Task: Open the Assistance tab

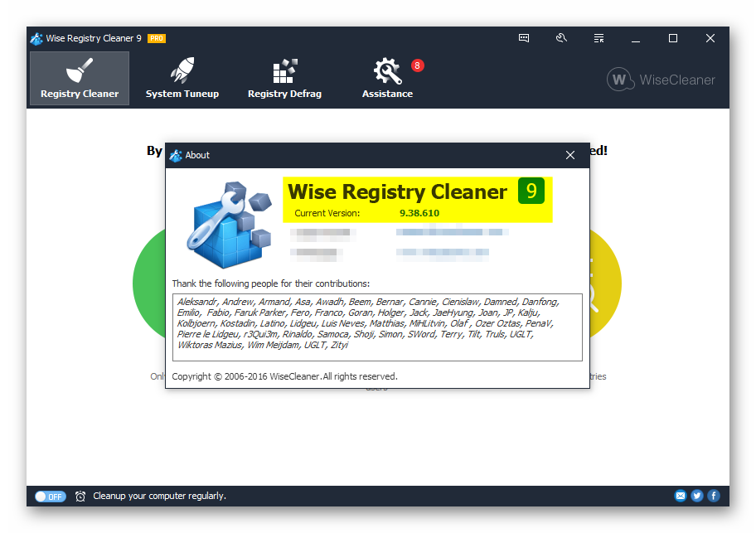Action: (x=387, y=79)
